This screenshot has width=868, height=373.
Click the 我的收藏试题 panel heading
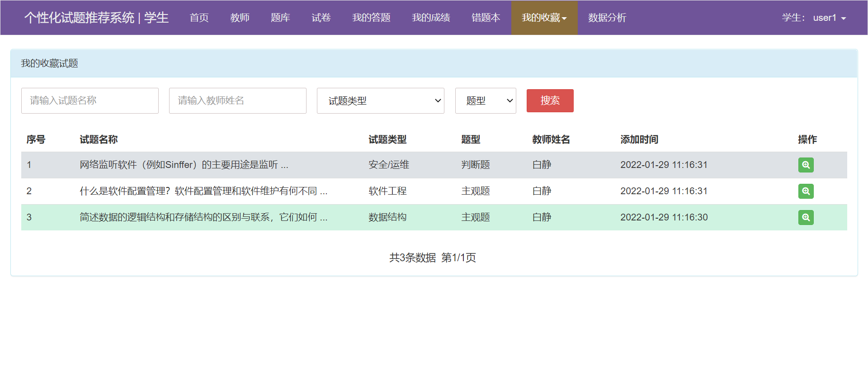(x=50, y=63)
